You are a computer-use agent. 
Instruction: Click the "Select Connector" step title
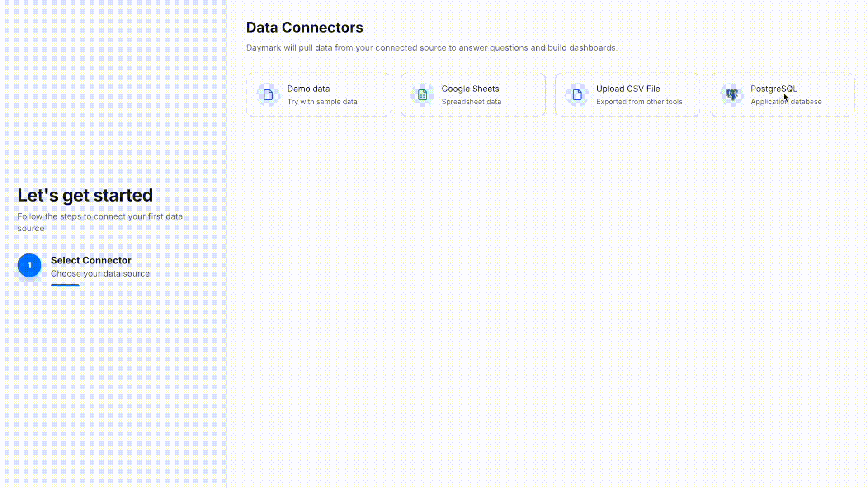(x=91, y=260)
